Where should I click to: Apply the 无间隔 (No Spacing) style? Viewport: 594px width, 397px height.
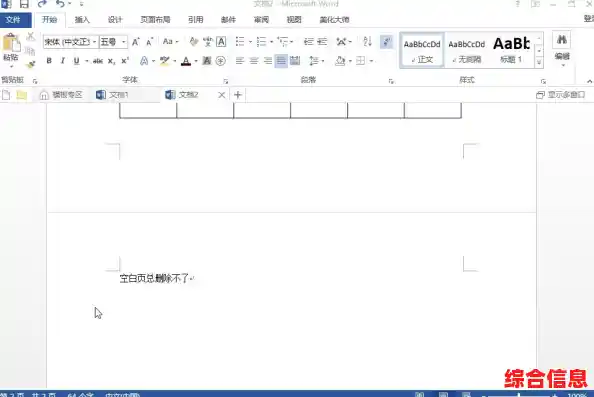click(466, 50)
